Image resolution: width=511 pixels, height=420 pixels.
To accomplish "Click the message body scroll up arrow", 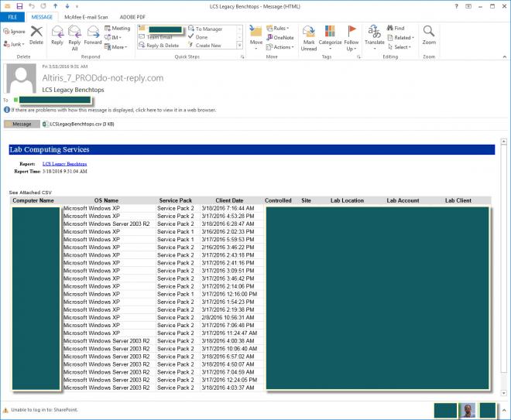I will point(504,142).
